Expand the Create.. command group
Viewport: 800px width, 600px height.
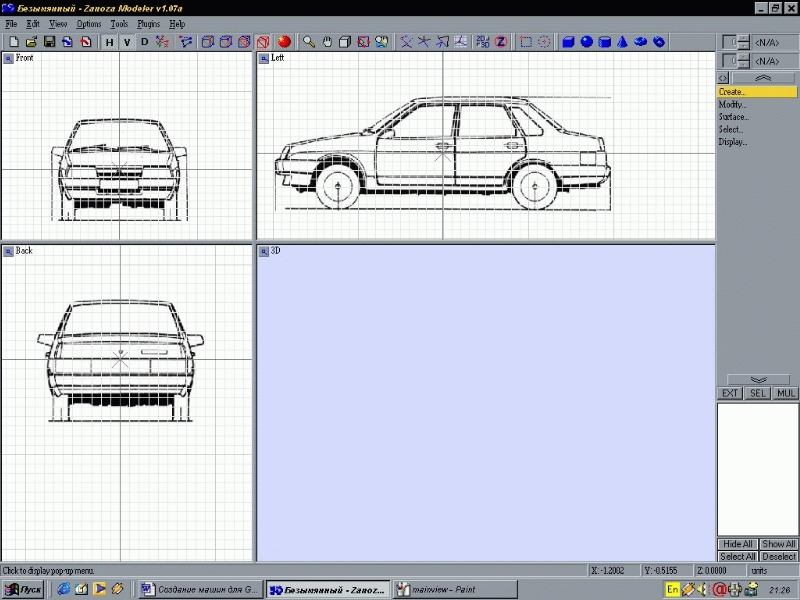pos(757,92)
